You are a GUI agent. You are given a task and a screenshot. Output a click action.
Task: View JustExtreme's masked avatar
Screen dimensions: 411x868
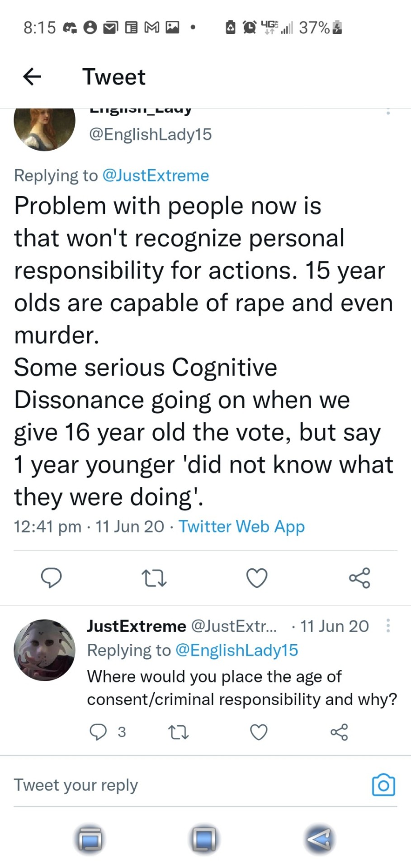coord(45,650)
